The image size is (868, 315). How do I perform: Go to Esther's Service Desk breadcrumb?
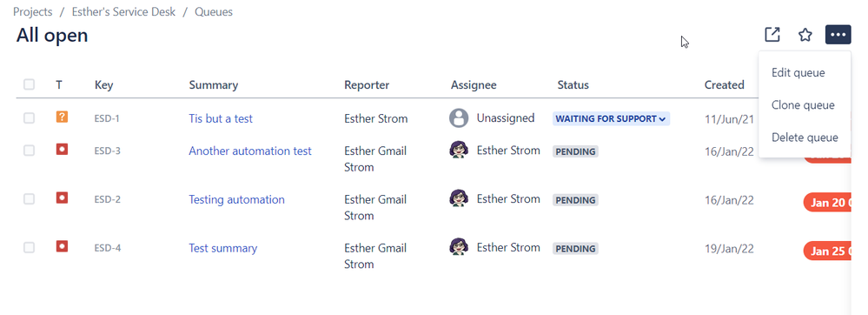coord(124,11)
